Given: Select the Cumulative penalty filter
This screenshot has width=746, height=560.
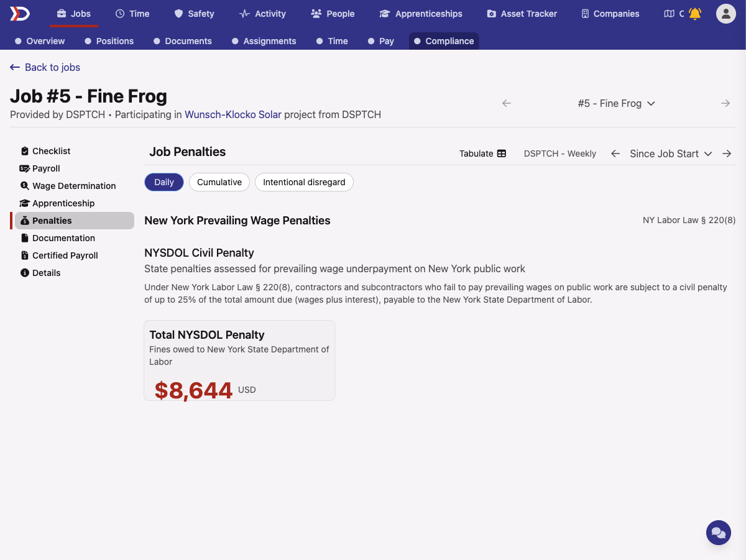Looking at the screenshot, I should coord(219,182).
